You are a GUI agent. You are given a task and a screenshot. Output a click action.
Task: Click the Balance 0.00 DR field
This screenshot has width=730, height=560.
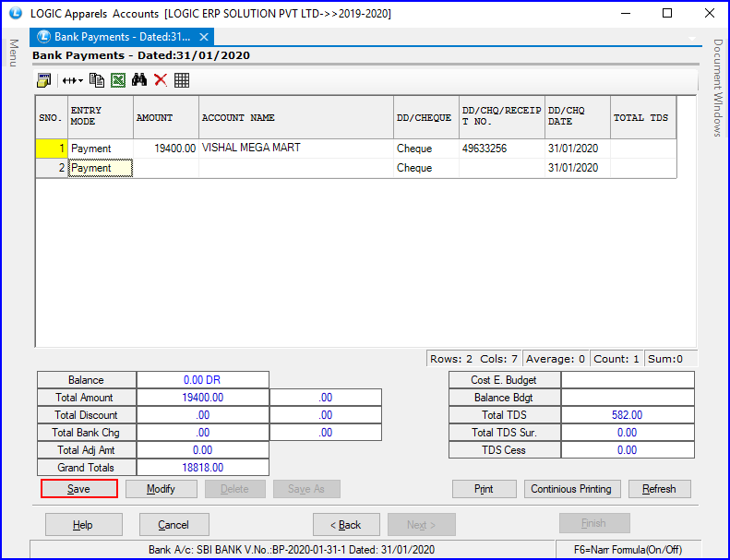click(202, 380)
